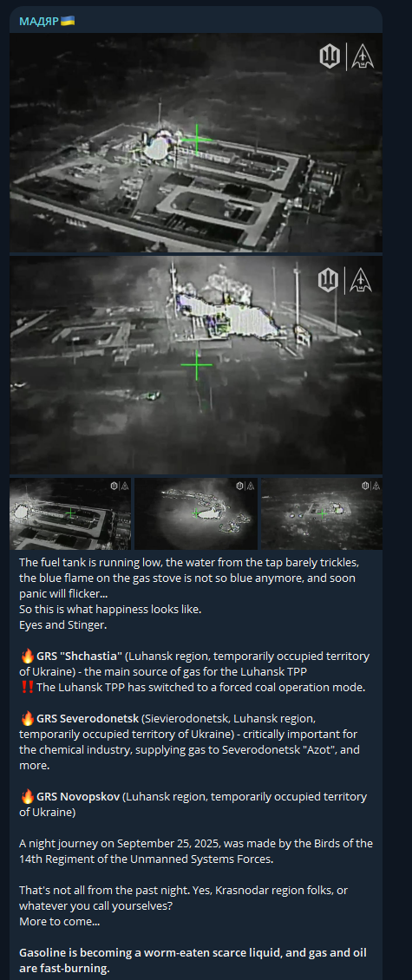Image resolution: width=412 pixels, height=980 pixels.
Task: Click the Ukraine flag emoji beside МАДЯР
Action: [68, 22]
